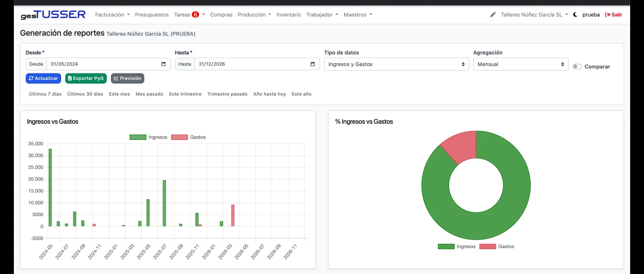This screenshot has height=274, width=644.
Task: Click the Previsión chart button
Action: [127, 78]
